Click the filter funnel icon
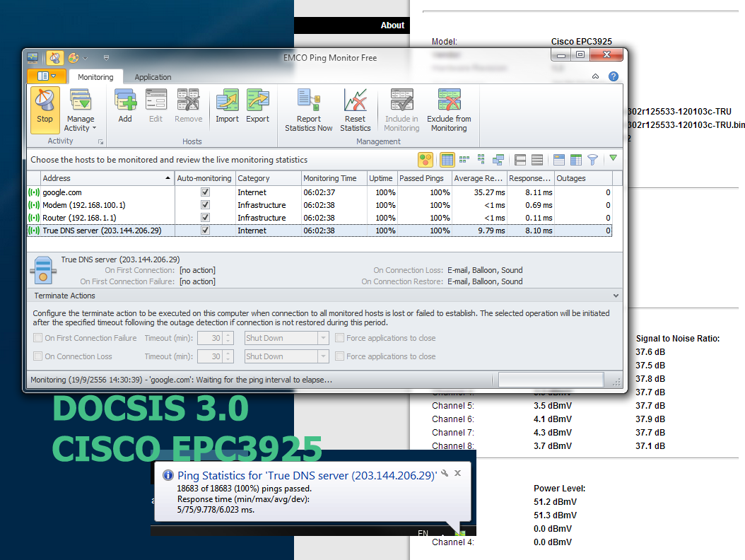Screen dimensions: 745x560 [x=592, y=160]
